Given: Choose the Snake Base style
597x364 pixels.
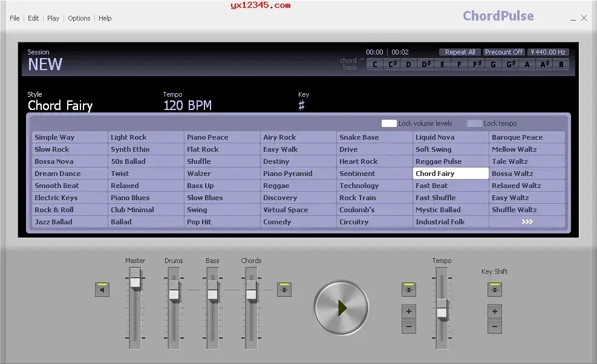Looking at the screenshot, I should (374, 137).
